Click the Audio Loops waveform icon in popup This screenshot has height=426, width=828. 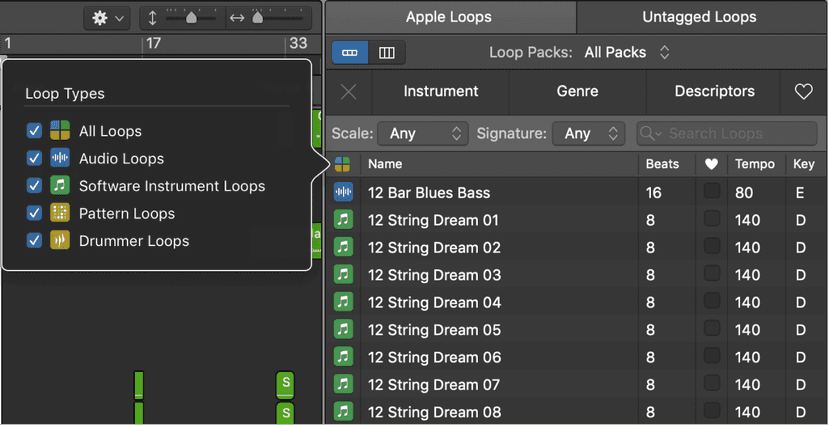click(60, 158)
